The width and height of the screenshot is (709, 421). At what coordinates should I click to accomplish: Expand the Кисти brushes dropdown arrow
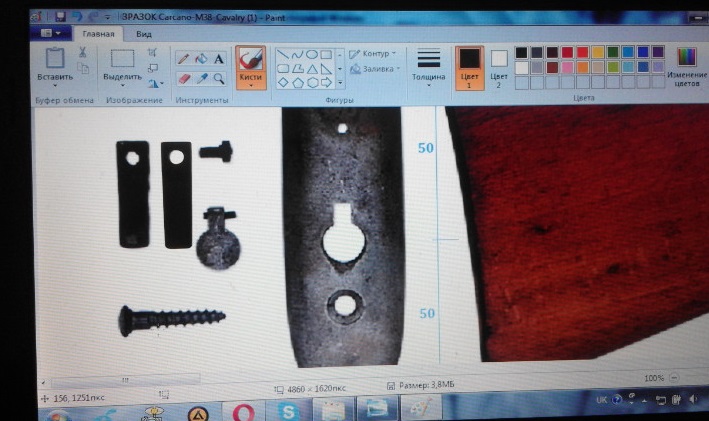(x=251, y=85)
